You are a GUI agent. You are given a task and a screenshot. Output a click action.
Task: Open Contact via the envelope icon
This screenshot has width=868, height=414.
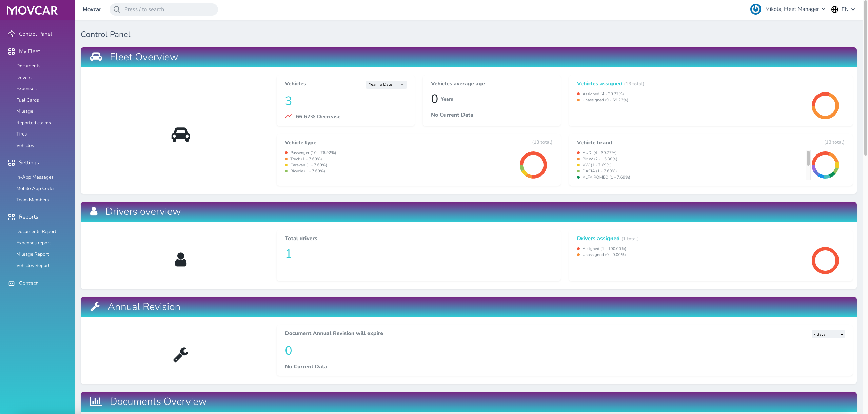click(12, 283)
